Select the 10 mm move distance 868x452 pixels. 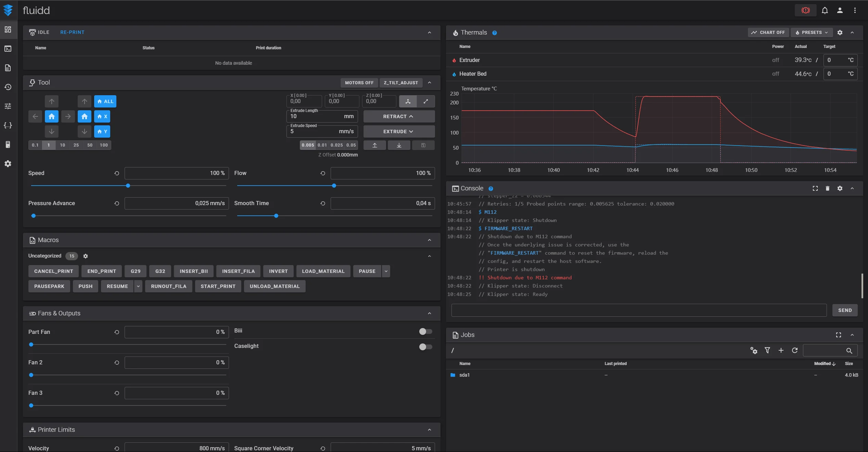click(x=62, y=145)
